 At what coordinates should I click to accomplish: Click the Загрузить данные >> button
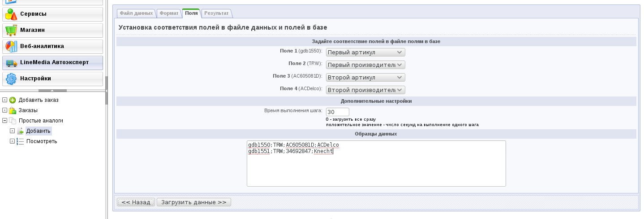click(193, 202)
